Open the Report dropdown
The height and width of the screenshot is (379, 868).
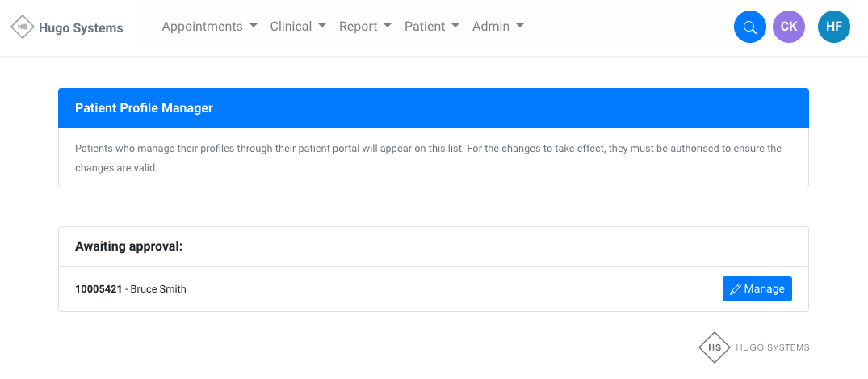[x=365, y=27]
